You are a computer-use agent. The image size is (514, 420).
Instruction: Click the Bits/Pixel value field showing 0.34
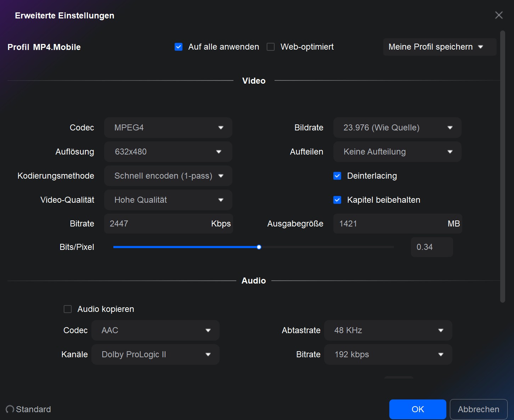[x=432, y=247]
